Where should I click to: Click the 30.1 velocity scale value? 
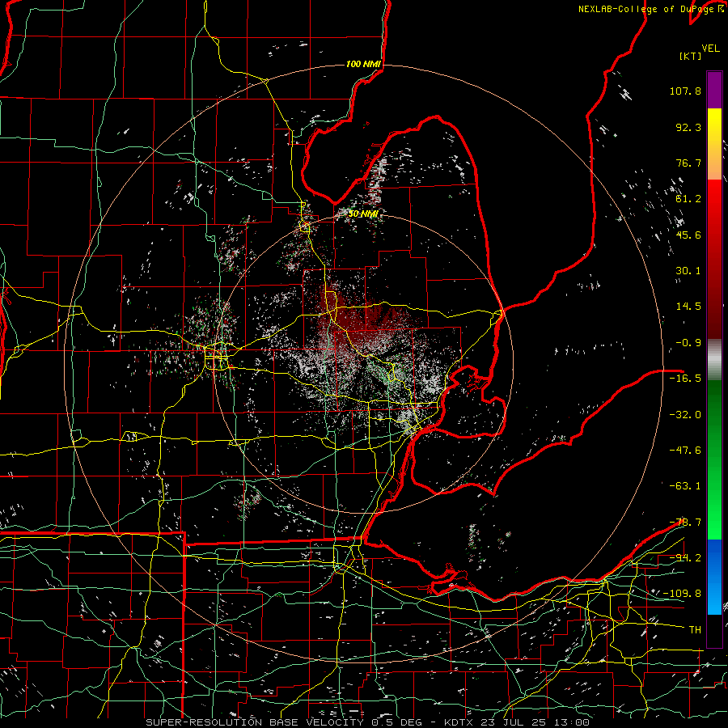688,271
